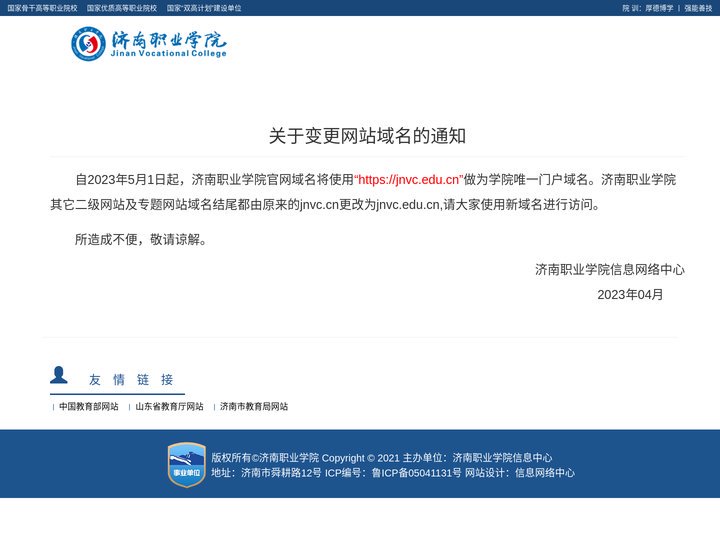Click 国家"双高计划"建设单位 in top bar
The width and height of the screenshot is (720, 540).
tap(204, 8)
